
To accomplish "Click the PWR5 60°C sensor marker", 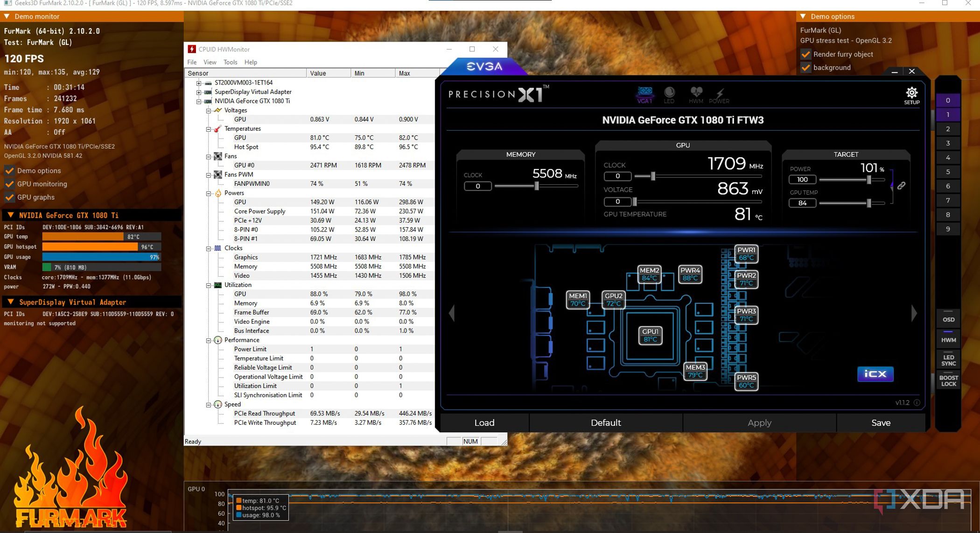I will pos(746,381).
